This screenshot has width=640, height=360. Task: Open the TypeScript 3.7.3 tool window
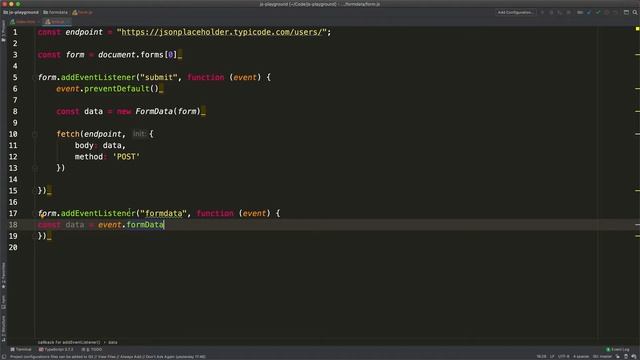click(x=56, y=349)
